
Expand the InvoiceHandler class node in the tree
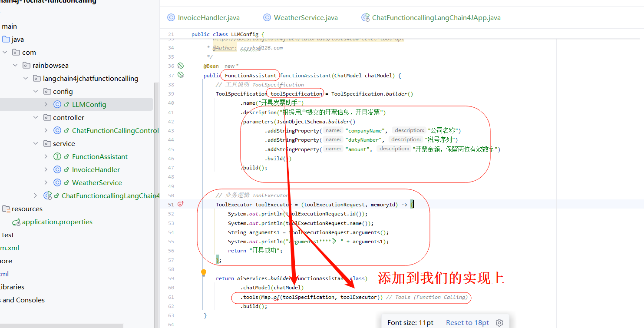click(46, 170)
